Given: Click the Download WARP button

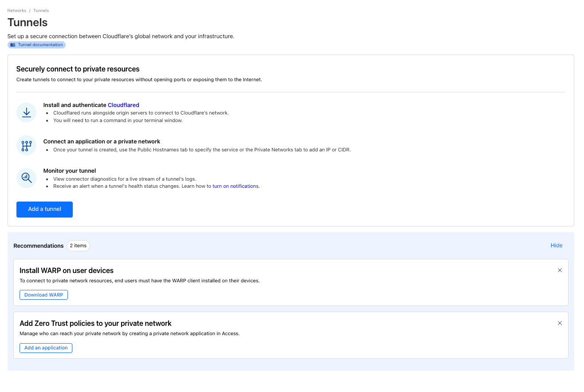Looking at the screenshot, I should pos(43,295).
